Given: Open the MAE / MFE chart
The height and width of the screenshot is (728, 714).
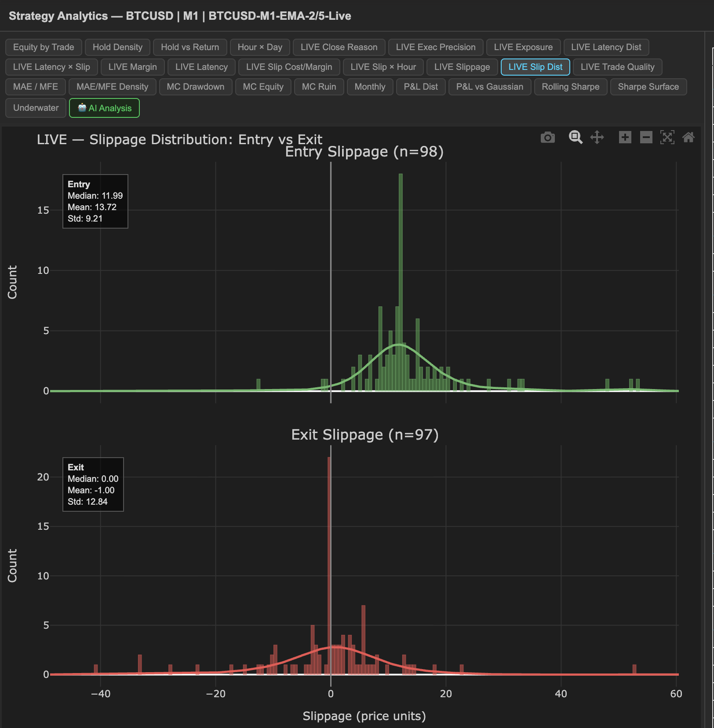Looking at the screenshot, I should [x=35, y=87].
